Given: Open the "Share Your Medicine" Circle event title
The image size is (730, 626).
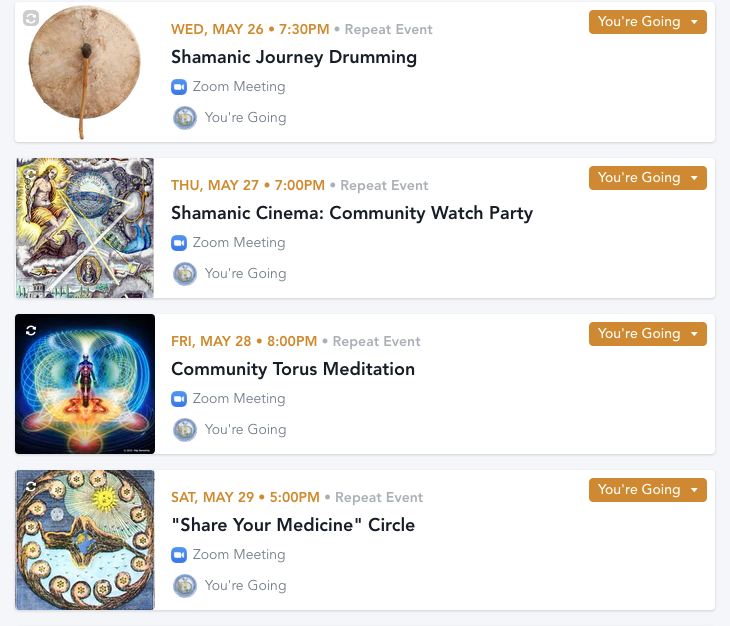Looking at the screenshot, I should 293,525.
